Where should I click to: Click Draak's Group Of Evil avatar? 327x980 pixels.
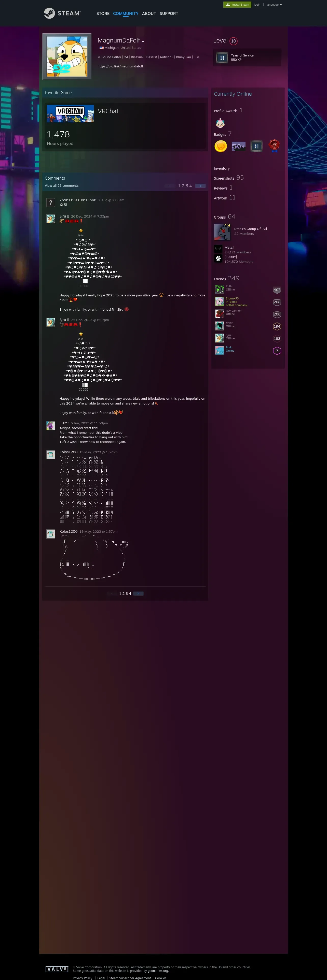(x=222, y=232)
